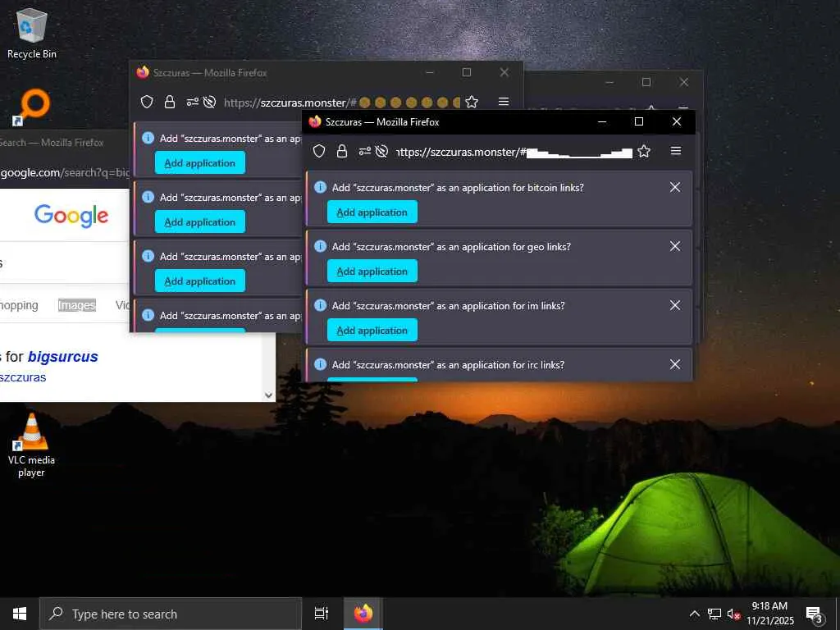Open the hamburger menu in middle Firefox window
Screen dimensions: 840x630
click(x=504, y=101)
